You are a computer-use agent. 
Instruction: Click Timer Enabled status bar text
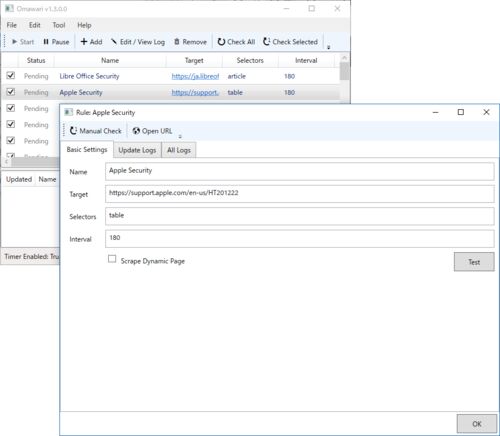[x=32, y=256]
